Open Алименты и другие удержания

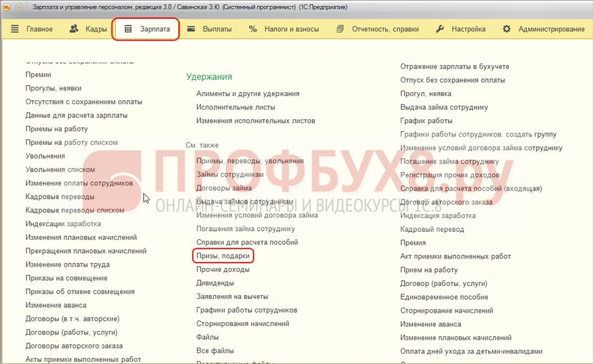pos(247,93)
